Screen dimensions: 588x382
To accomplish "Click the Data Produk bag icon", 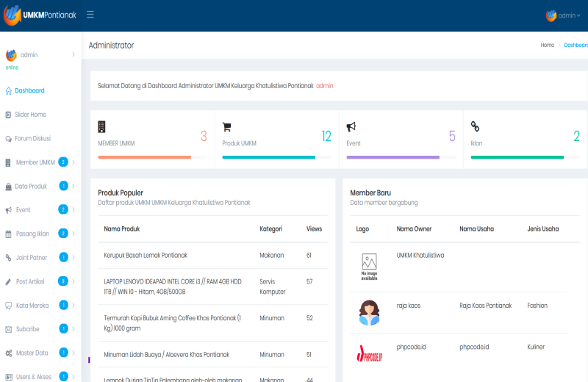I will click(x=8, y=187).
